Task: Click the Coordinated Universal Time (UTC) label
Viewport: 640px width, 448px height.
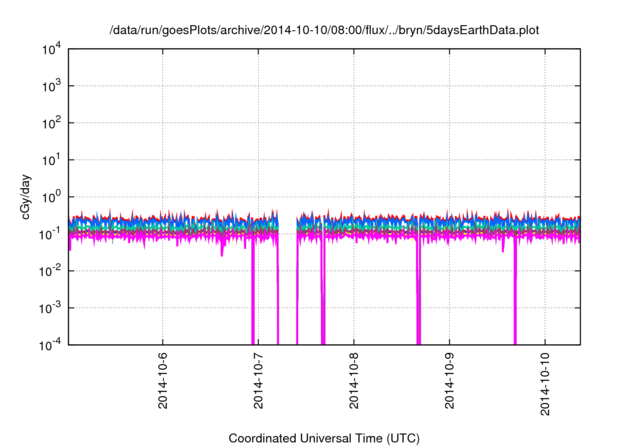Action: click(324, 438)
